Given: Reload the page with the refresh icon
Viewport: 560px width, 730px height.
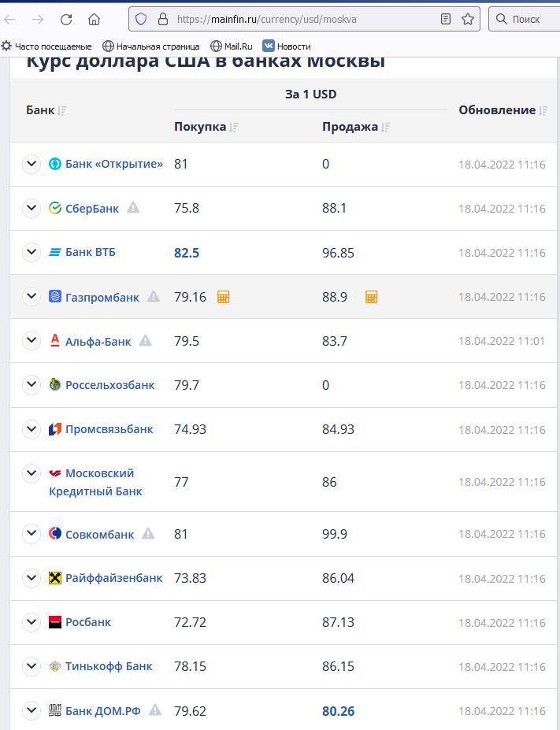Looking at the screenshot, I should click(66, 19).
